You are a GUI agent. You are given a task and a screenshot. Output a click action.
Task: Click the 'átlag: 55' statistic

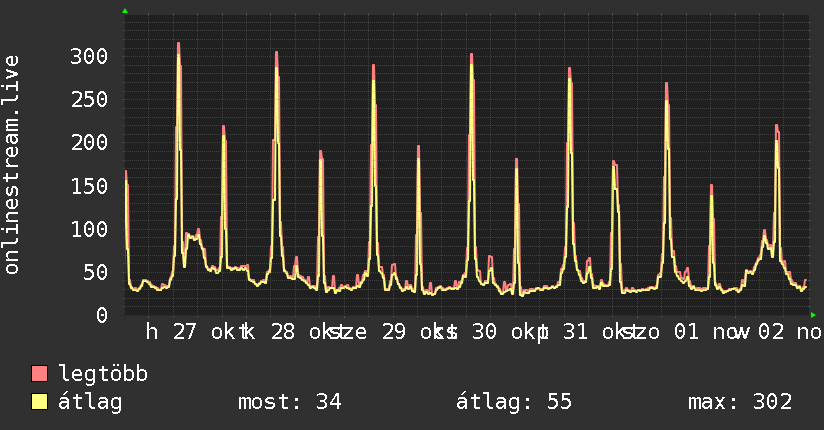[x=513, y=402]
